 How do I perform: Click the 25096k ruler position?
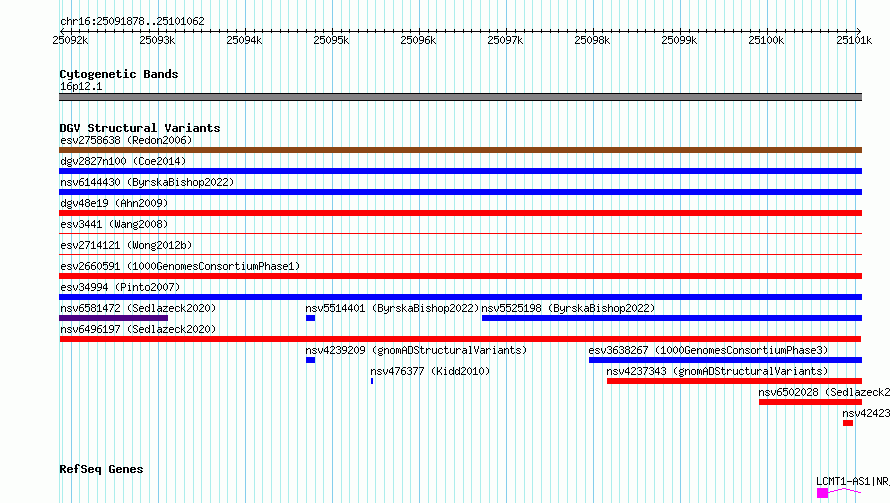coord(418,40)
